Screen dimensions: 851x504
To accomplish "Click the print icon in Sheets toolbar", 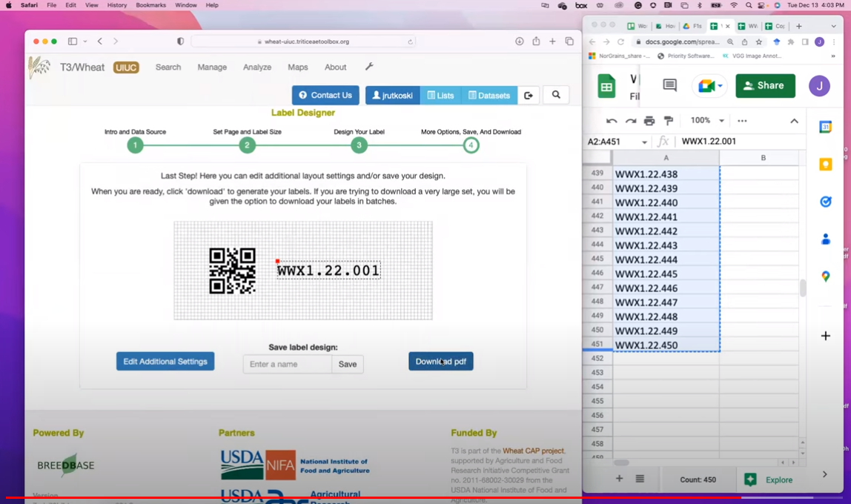I will [x=649, y=121].
